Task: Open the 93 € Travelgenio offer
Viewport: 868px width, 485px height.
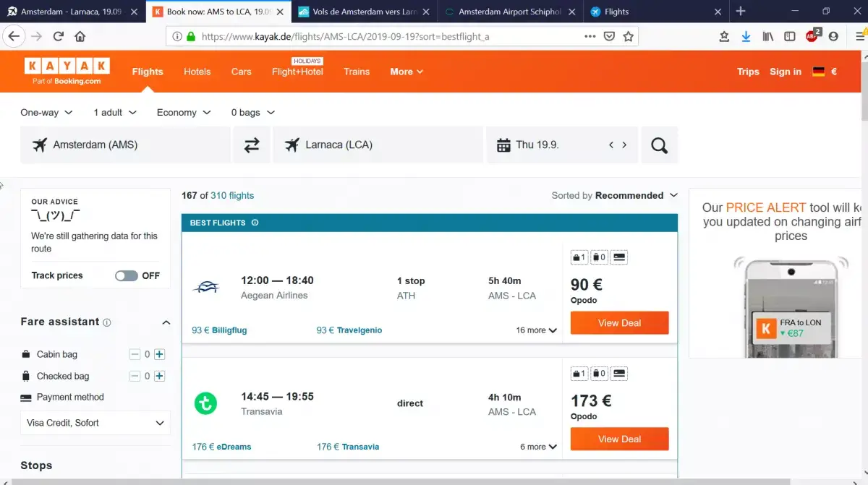Action: click(x=349, y=330)
